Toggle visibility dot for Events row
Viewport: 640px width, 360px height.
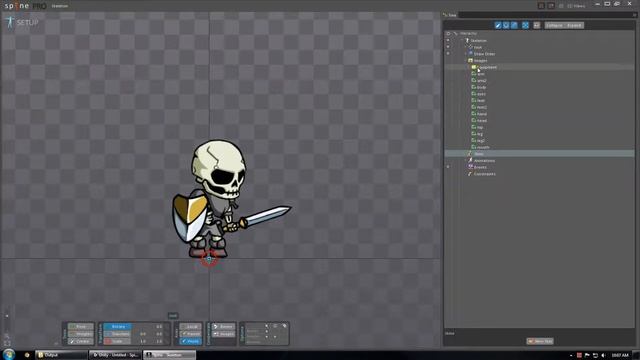coord(448,167)
